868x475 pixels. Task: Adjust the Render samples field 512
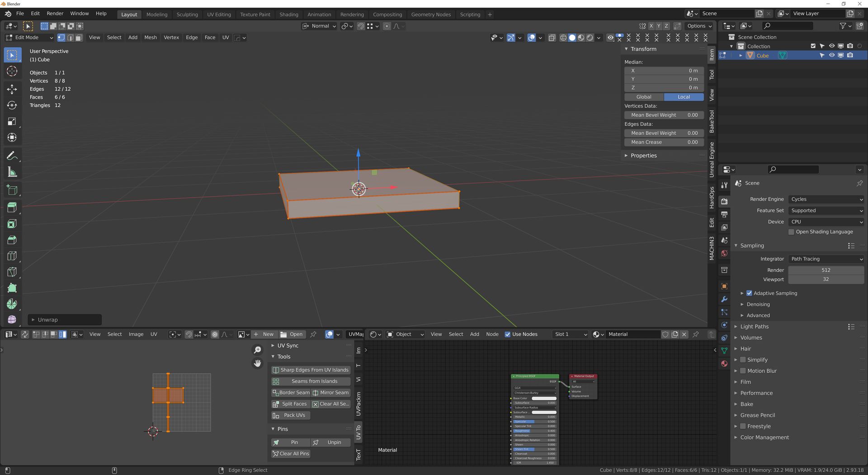pos(826,270)
